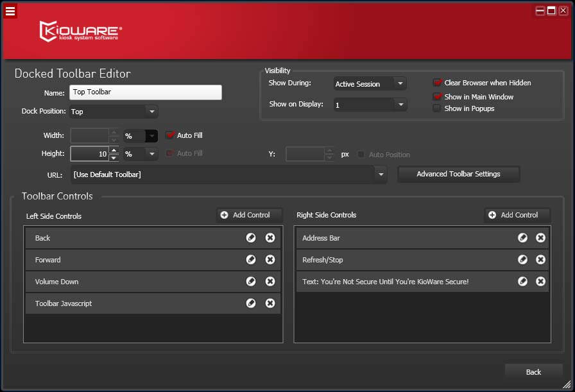575x392 pixels.
Task: Delete the Toolbar Javascript control
Action: tap(270, 303)
